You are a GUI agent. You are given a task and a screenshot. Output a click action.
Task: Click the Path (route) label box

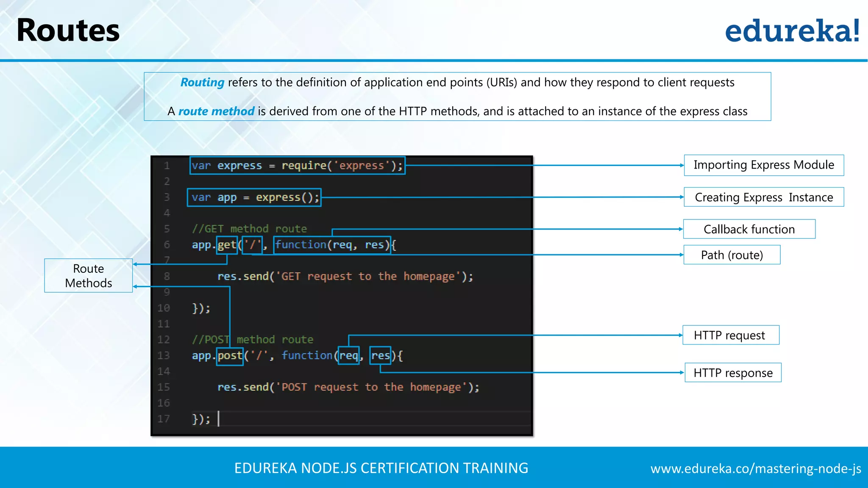pos(732,255)
